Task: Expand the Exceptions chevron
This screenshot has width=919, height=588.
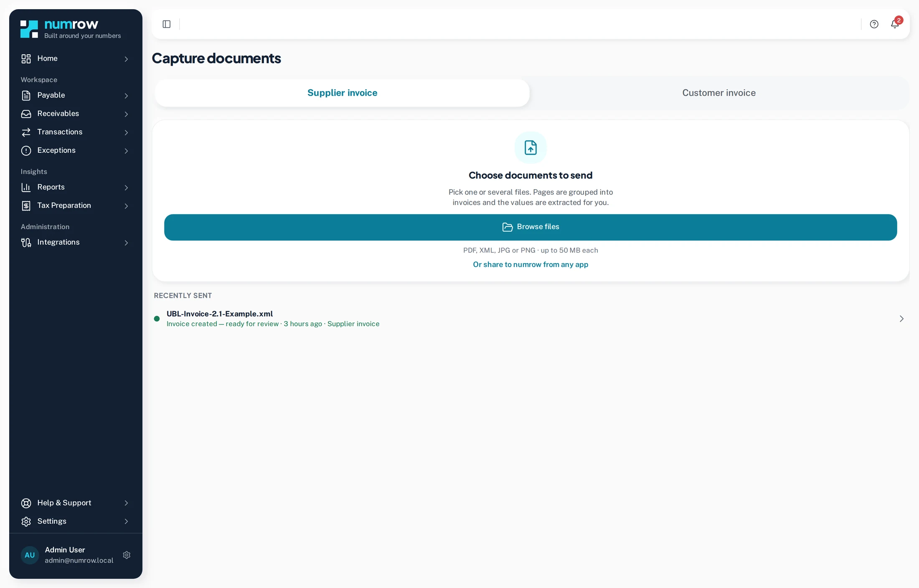Action: coord(126,151)
